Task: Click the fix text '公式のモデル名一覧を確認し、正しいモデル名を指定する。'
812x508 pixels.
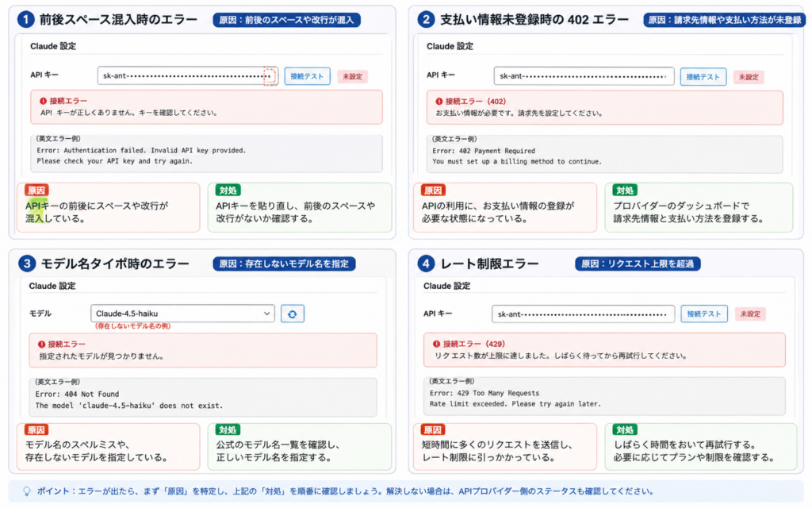Action: click(x=278, y=451)
